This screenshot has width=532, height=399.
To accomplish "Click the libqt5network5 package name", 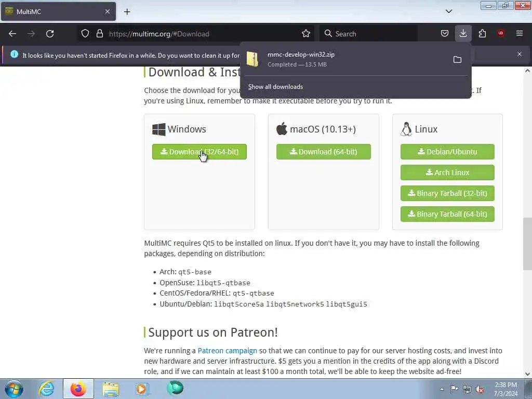I will [x=295, y=304].
